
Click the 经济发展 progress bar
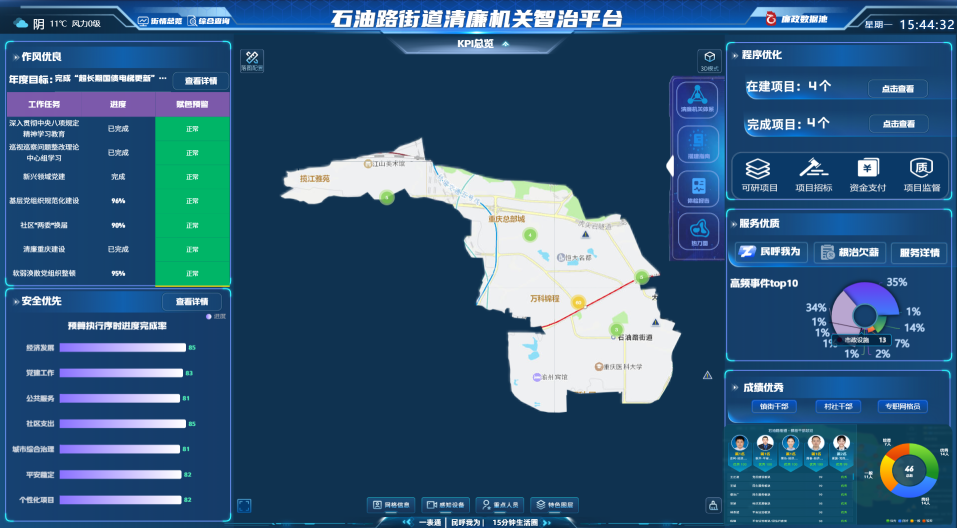[122, 348]
